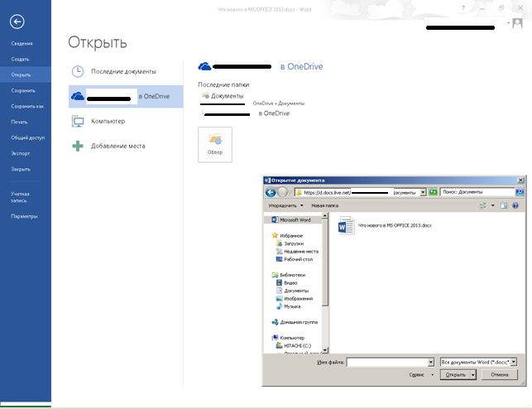Open Параметры settings
Screen dimensions: 532x409
coord(24,216)
